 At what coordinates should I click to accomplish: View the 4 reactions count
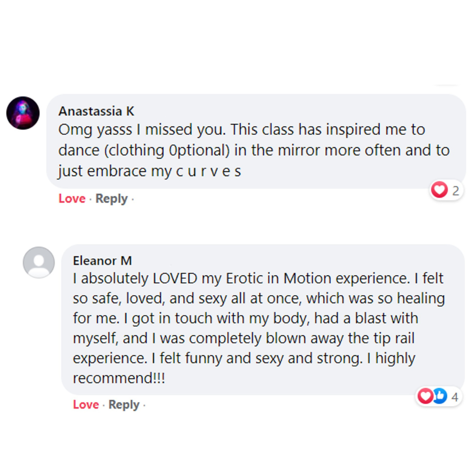[455, 397]
